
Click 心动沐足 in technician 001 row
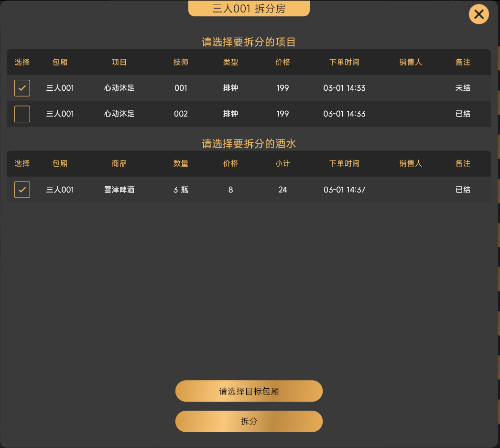point(119,88)
